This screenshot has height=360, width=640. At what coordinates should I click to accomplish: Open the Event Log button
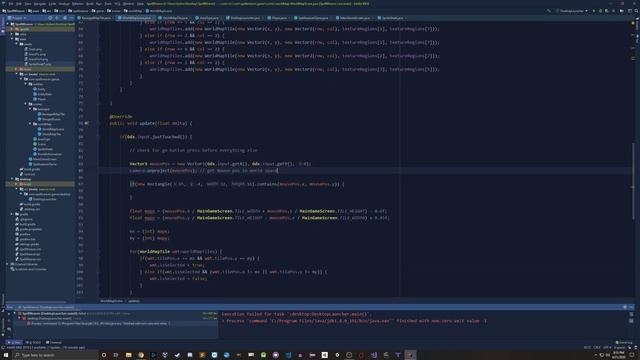tap(624, 342)
